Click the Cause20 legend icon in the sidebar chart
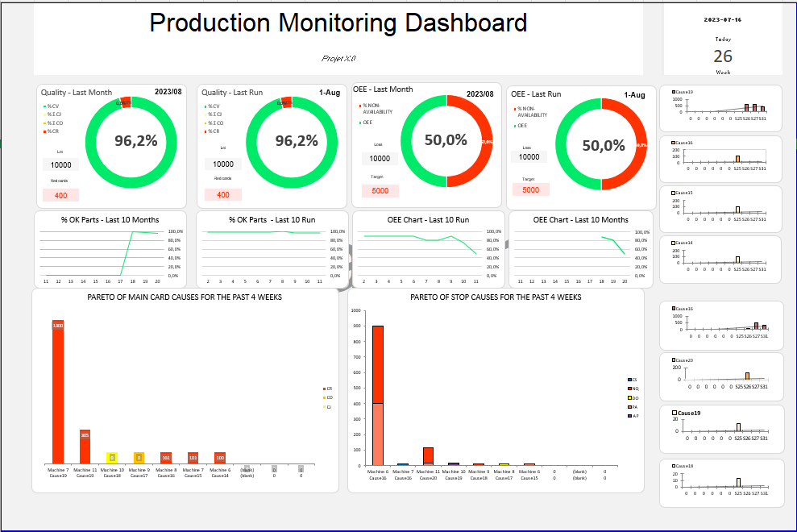Screen dimensions: 797x532 coord(673,360)
